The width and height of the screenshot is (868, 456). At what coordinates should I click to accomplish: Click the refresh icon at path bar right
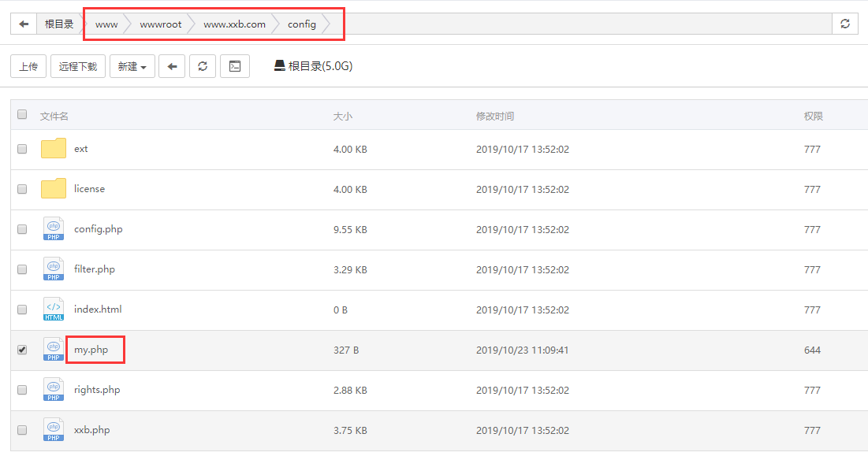[844, 24]
